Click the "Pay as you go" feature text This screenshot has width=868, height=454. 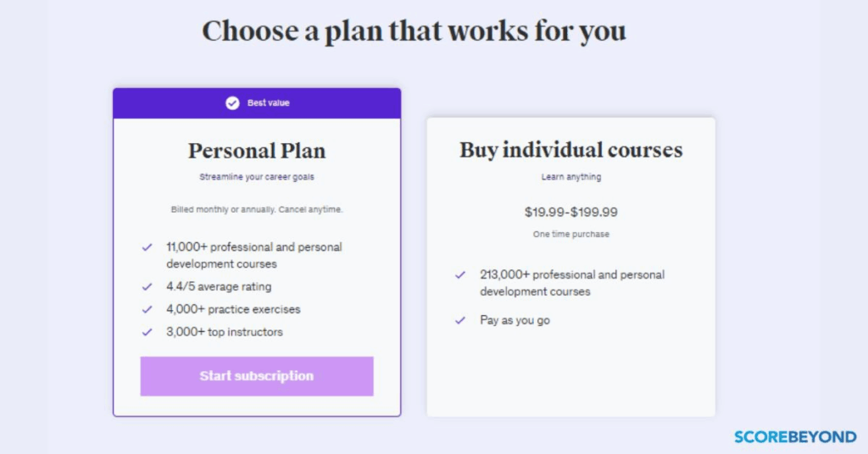coord(515,320)
